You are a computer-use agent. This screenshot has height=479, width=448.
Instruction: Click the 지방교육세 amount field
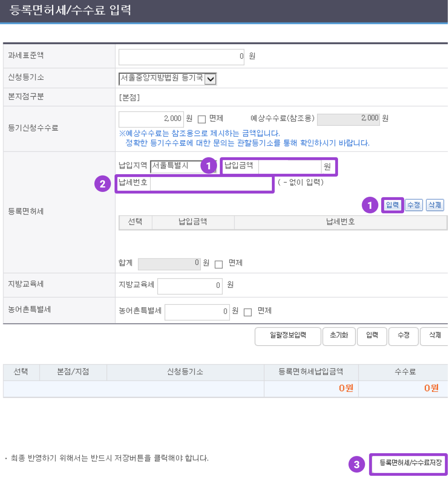pyautogui.click(x=189, y=285)
